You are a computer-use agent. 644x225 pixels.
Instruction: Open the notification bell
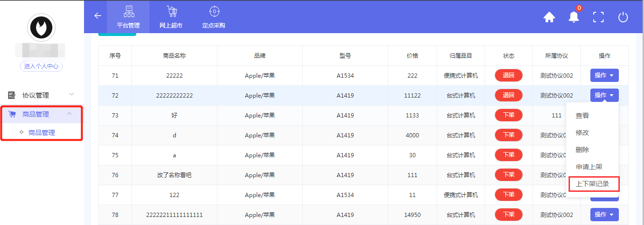coord(574,18)
